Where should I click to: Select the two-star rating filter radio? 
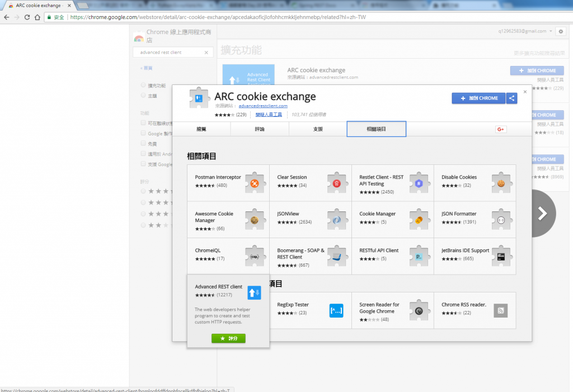coord(143,225)
